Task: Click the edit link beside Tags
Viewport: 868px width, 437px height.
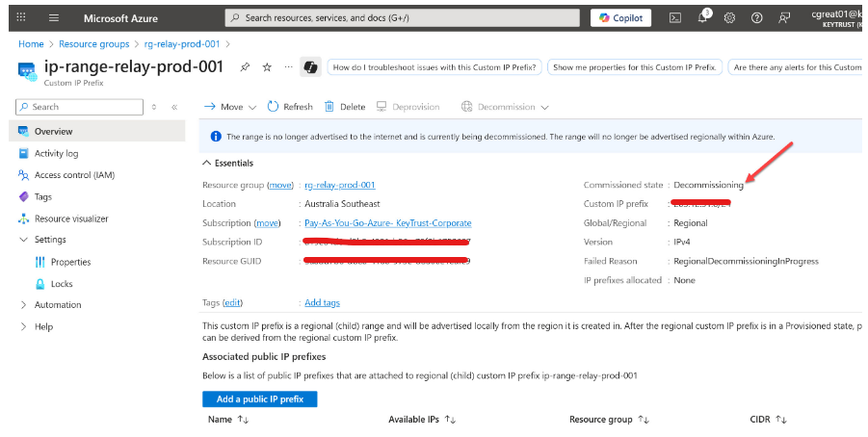Action: pos(232,302)
